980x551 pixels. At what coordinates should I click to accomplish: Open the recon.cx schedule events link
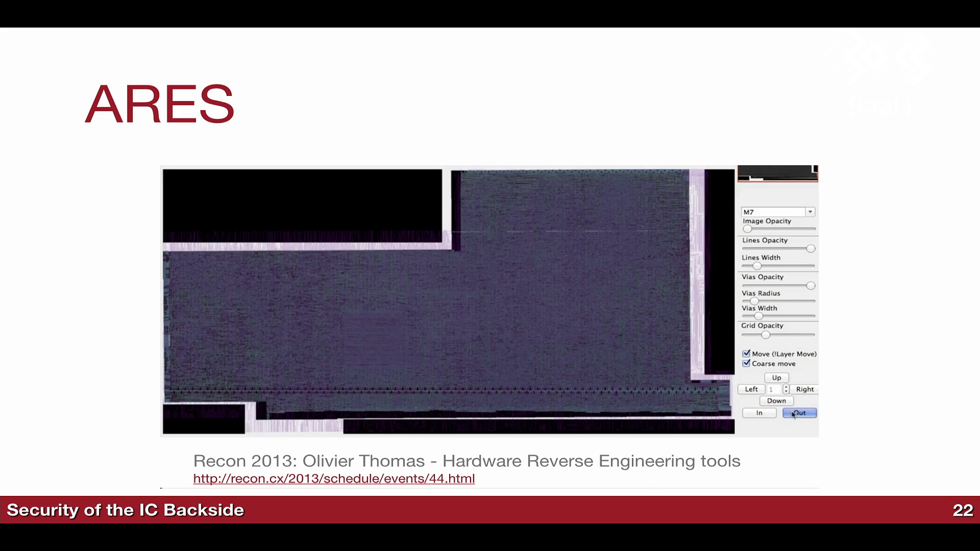pyautogui.click(x=334, y=479)
